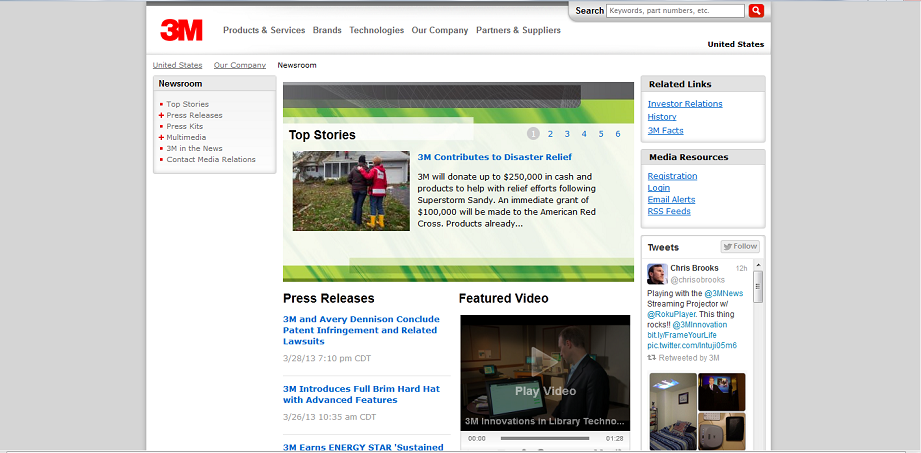
Task: Click Chris Brooks name in tweet
Action: pos(694,268)
